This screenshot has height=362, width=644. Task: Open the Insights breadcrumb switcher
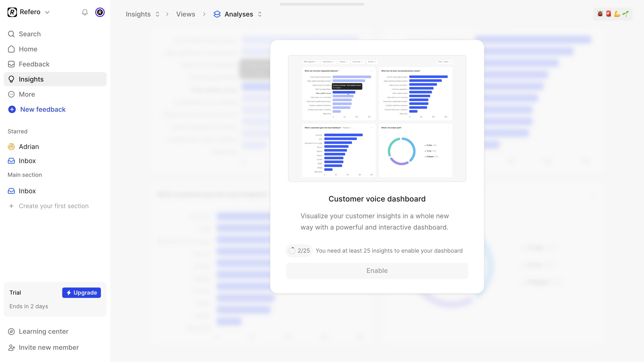[x=157, y=14]
